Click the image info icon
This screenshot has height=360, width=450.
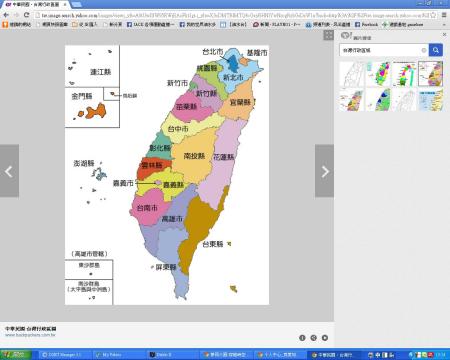click(302, 338)
